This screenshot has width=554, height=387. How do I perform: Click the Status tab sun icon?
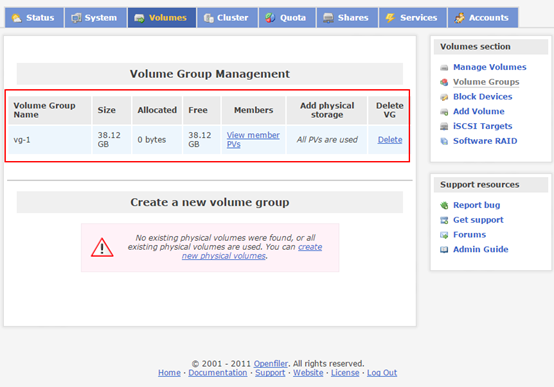click(x=16, y=18)
